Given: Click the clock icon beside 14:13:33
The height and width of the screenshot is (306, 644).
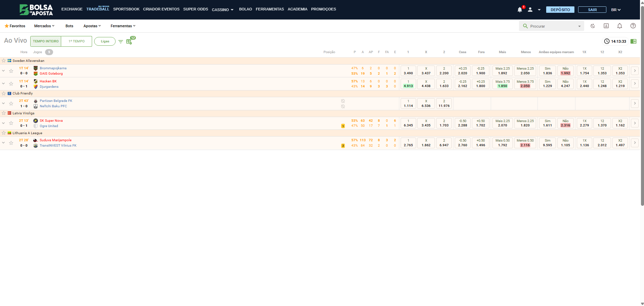Looking at the screenshot, I should pyautogui.click(x=607, y=41).
